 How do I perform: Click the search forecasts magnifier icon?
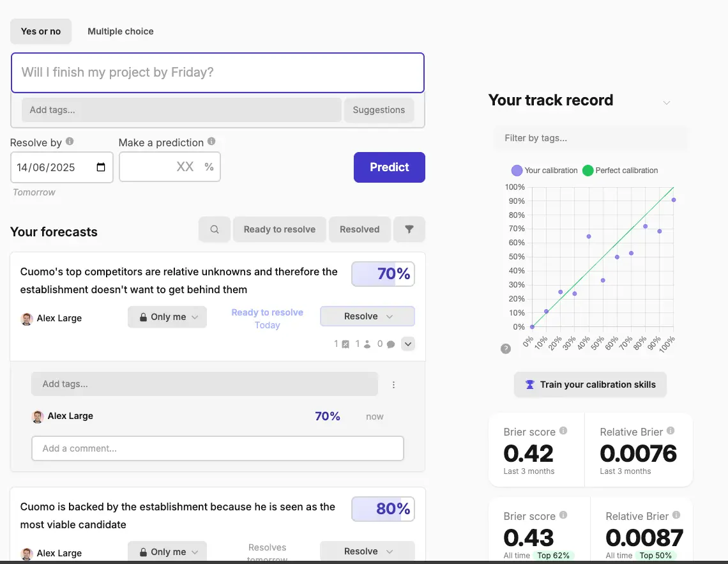click(x=215, y=229)
